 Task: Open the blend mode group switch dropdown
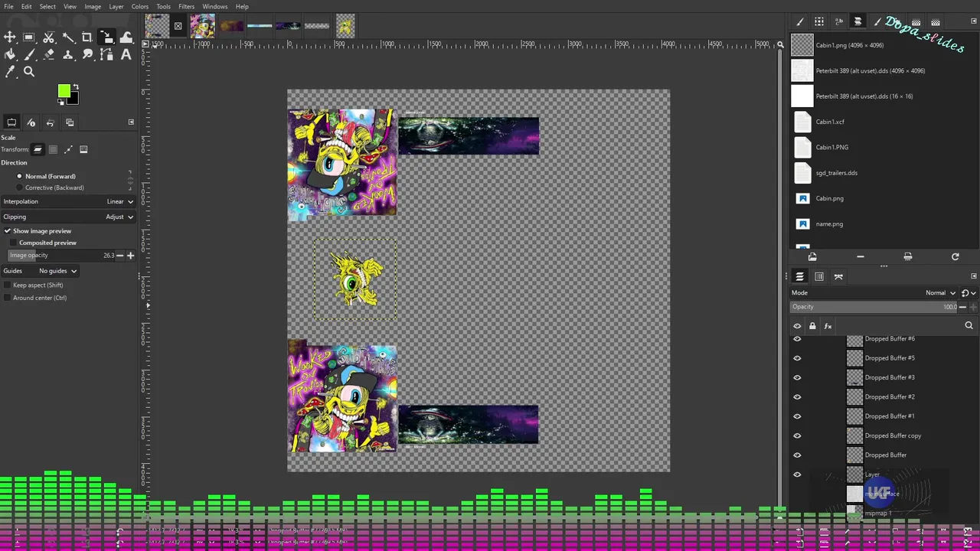(968, 292)
